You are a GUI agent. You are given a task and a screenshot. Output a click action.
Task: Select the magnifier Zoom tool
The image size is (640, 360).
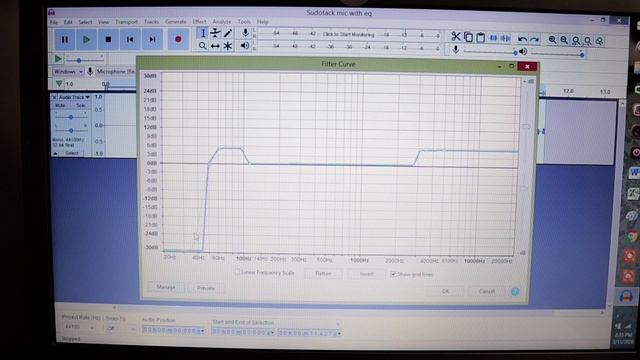pyautogui.click(x=203, y=46)
